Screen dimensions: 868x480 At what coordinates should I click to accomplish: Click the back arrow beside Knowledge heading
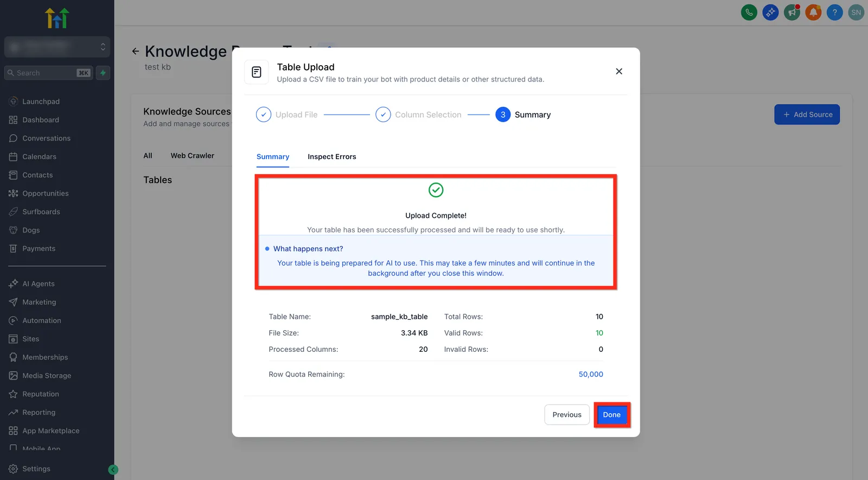click(x=136, y=51)
